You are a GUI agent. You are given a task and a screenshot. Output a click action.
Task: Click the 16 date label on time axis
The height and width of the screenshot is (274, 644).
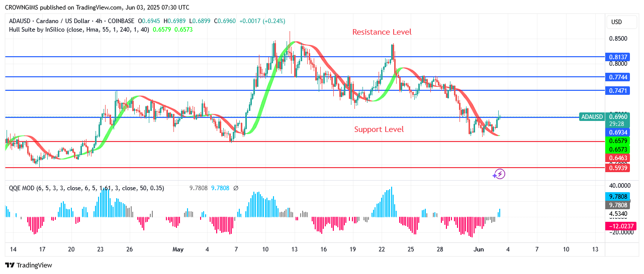pos(323,249)
